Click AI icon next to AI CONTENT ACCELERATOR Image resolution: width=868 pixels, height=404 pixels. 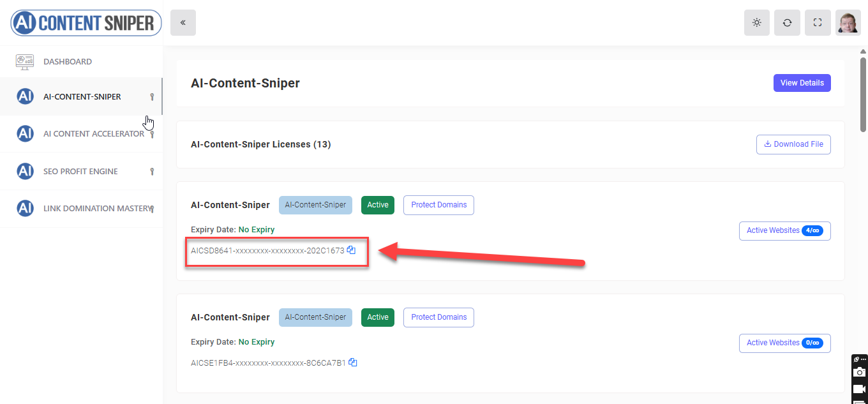pyautogui.click(x=25, y=134)
